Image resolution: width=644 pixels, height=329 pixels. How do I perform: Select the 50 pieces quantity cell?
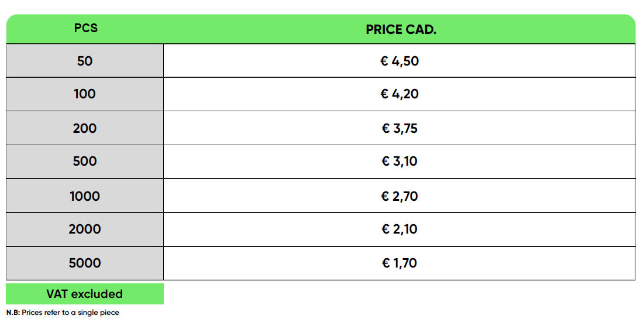point(85,61)
